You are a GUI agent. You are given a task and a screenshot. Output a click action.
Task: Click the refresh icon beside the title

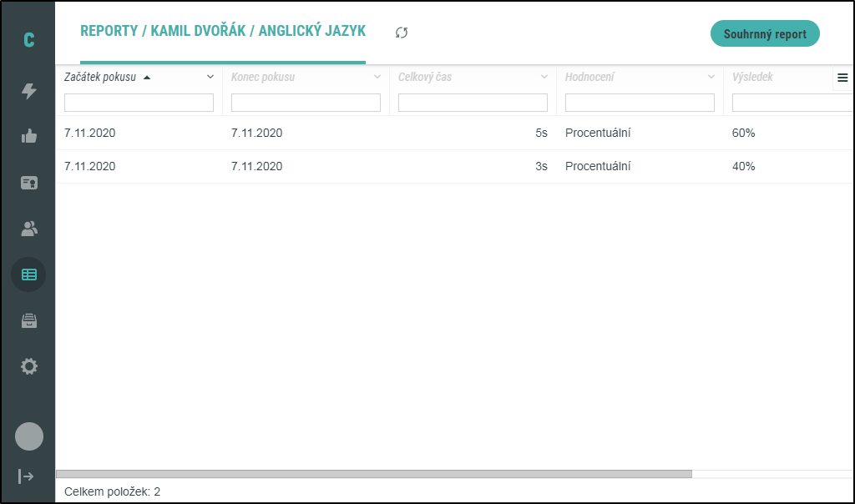[x=402, y=33]
